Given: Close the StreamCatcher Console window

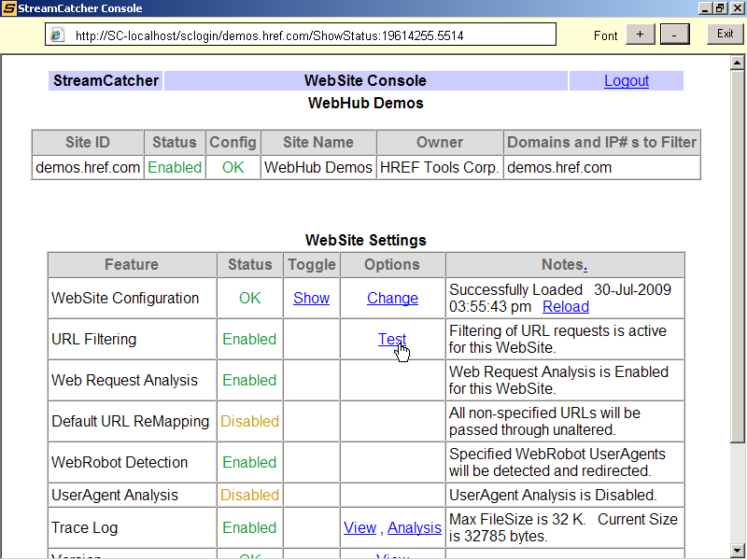Looking at the screenshot, I should (x=737, y=8).
